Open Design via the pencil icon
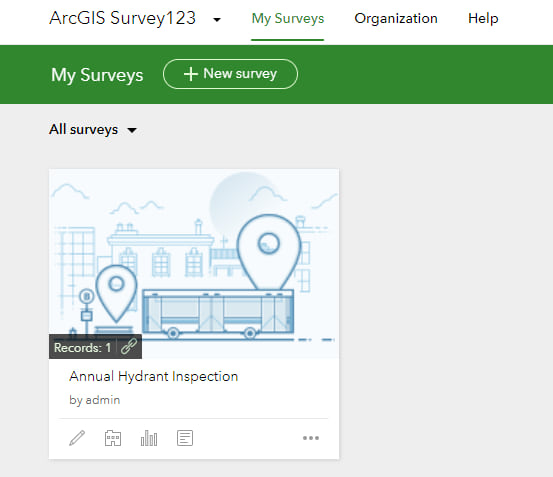The image size is (553, 477). [77, 438]
